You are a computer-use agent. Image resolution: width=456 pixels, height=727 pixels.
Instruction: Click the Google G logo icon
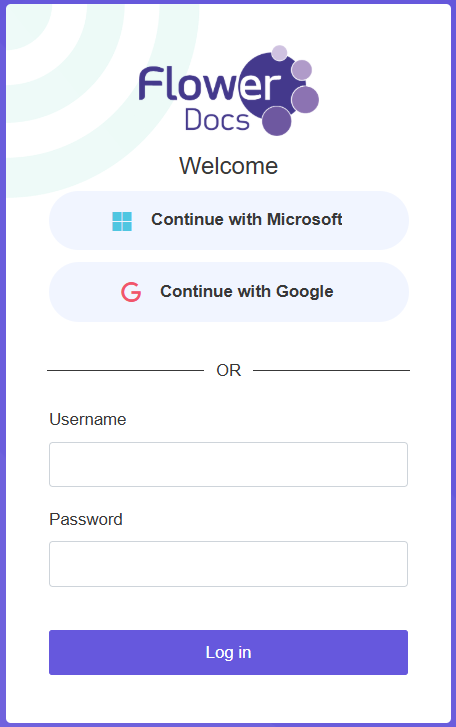131,292
